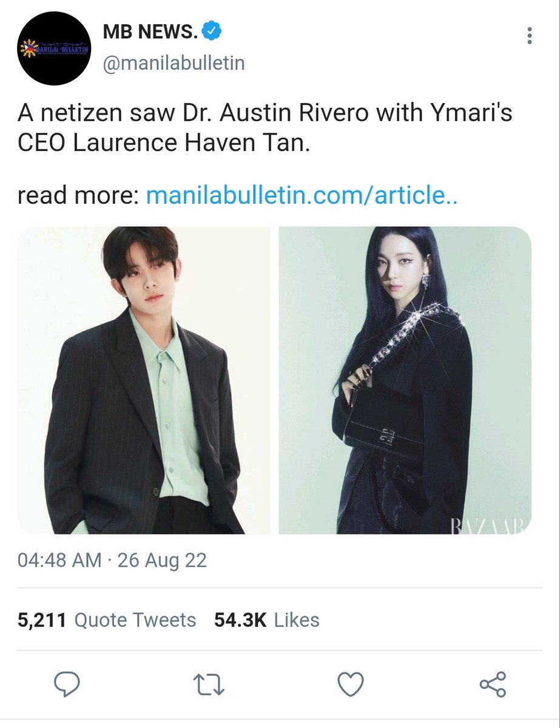Tap the share icon
This screenshot has width=560, height=728.
493,684
